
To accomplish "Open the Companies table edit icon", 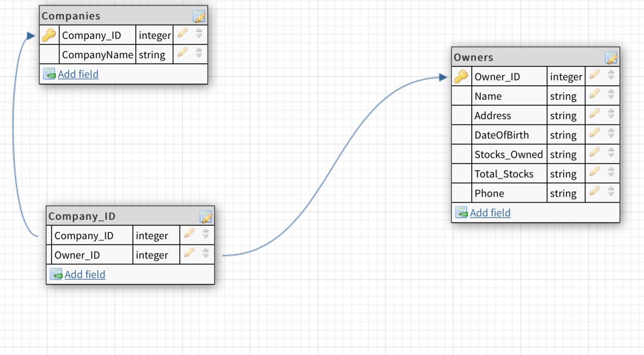I will 200,17.
